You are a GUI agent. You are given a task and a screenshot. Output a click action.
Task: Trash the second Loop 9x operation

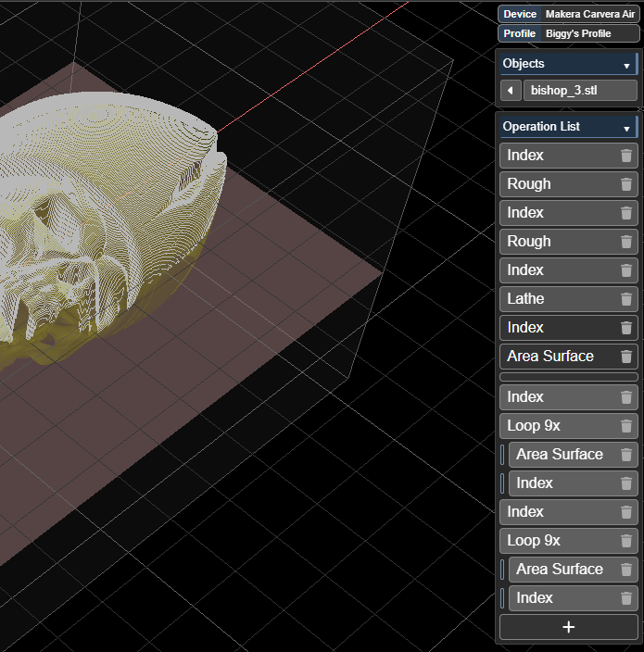[626, 541]
